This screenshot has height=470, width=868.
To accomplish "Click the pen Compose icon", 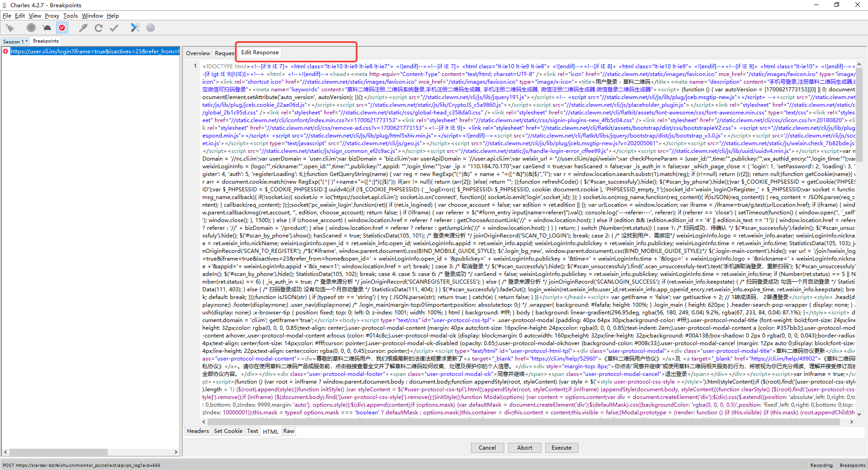I will tap(83, 28).
